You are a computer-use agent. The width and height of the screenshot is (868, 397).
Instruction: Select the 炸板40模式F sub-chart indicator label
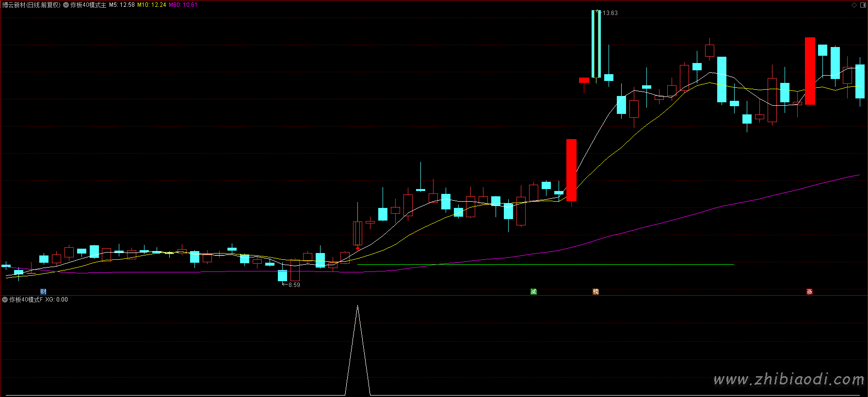click(26, 300)
